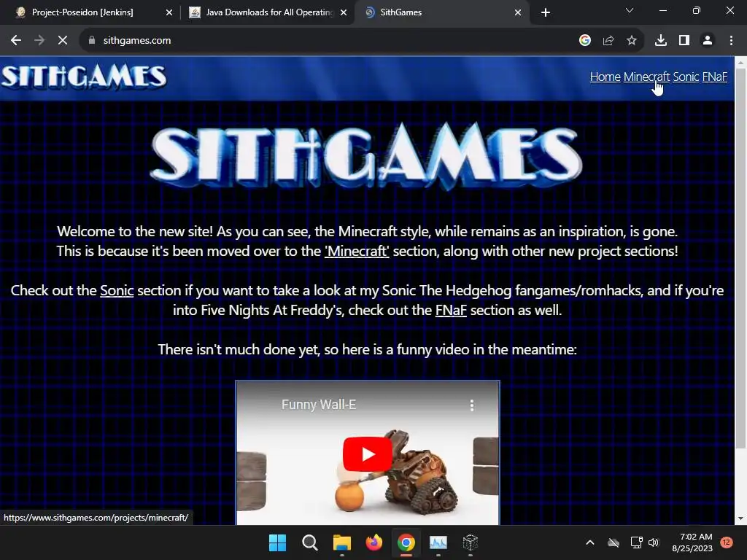Close the Project-Poseidon tab
Image resolution: width=747 pixels, height=560 pixels.
[169, 12]
